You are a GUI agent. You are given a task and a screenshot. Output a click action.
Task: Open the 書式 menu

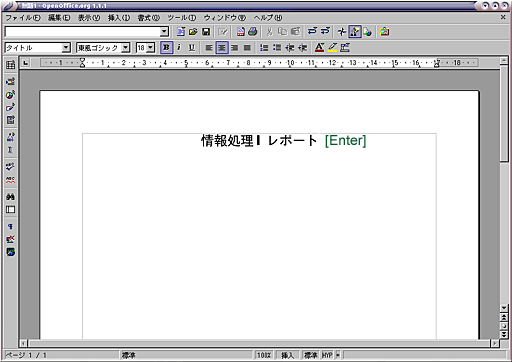pyautogui.click(x=149, y=18)
